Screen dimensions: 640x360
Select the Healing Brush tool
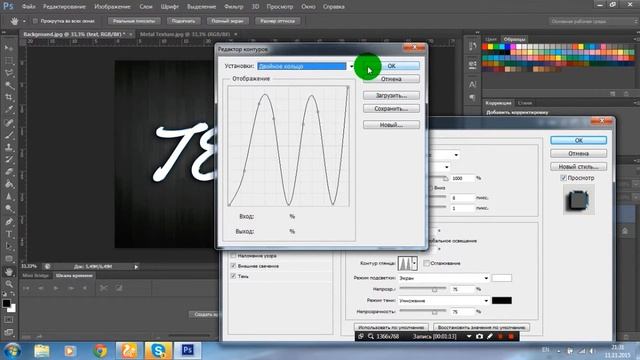pyautogui.click(x=9, y=122)
